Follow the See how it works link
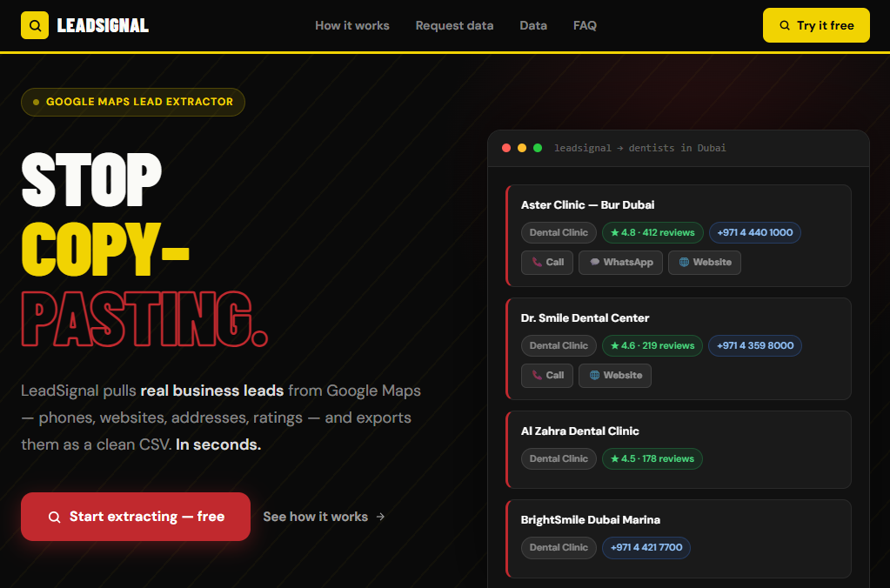Image resolution: width=890 pixels, height=588 pixels. (325, 517)
